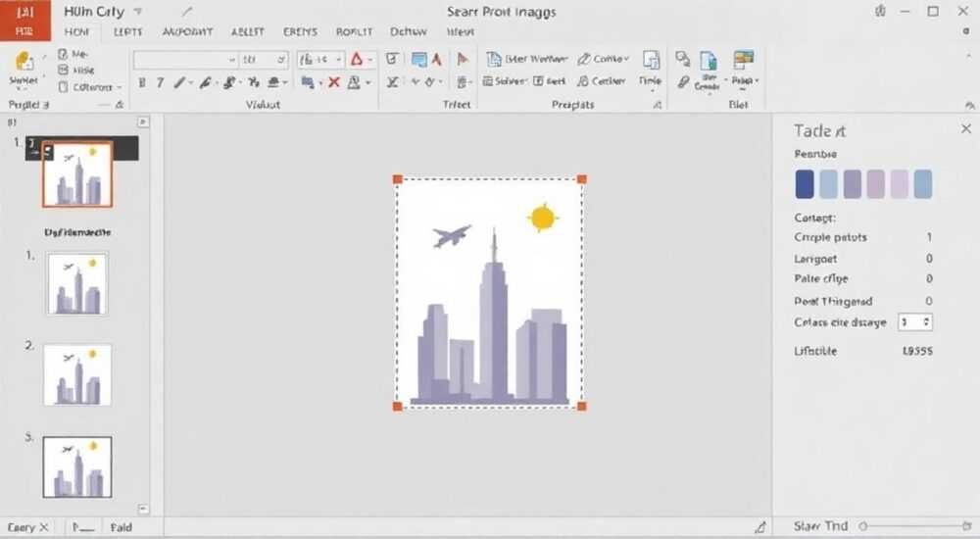The image size is (980, 539).
Task: Click the Slaw Tnd zoom slider
Action: tap(916, 526)
